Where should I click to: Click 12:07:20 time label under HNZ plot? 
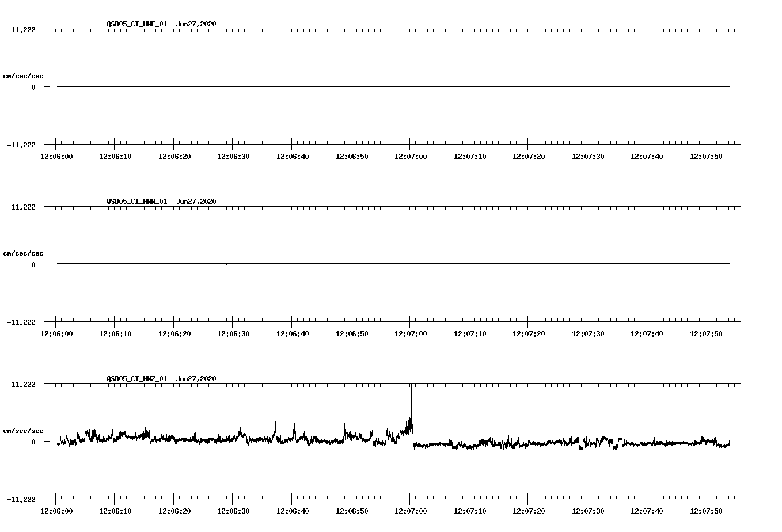point(528,511)
